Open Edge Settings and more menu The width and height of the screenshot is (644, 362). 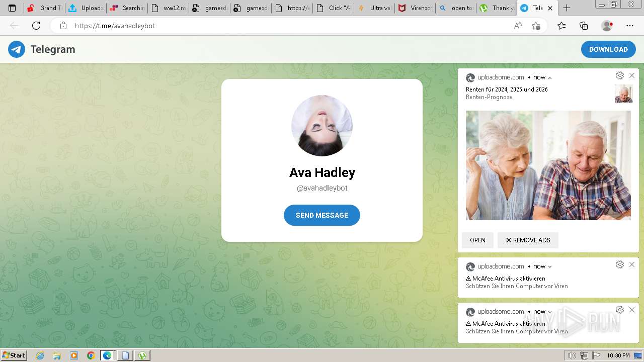(629, 26)
